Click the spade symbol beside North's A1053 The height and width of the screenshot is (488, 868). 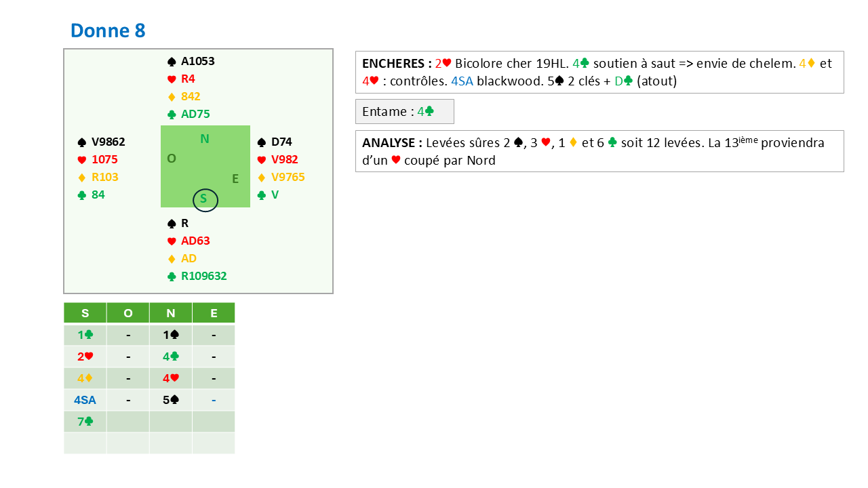172,62
